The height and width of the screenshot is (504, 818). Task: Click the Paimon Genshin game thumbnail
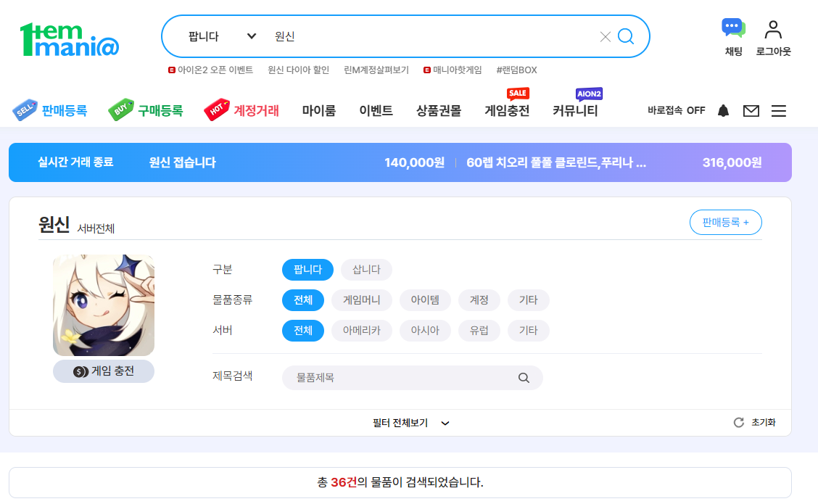click(104, 305)
